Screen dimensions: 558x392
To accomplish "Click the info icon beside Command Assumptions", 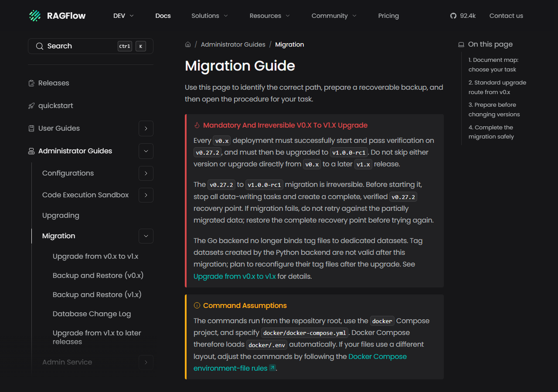I will (x=197, y=306).
